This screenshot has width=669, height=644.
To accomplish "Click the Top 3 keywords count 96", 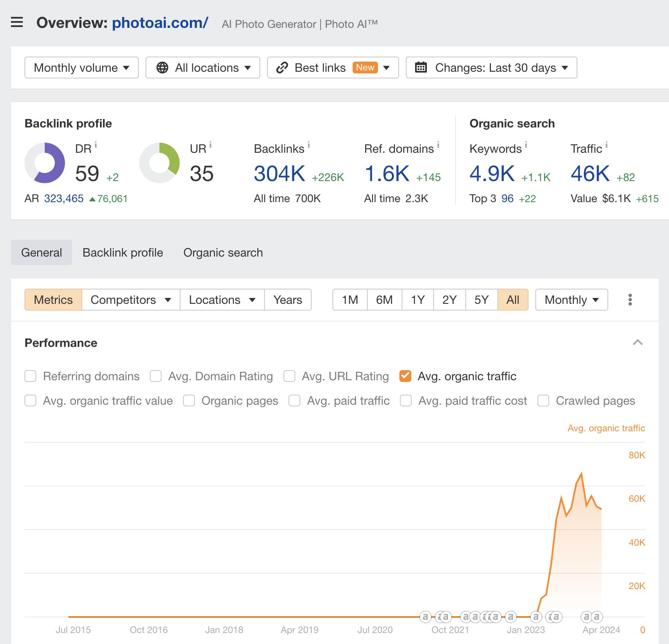I will pyautogui.click(x=507, y=198).
